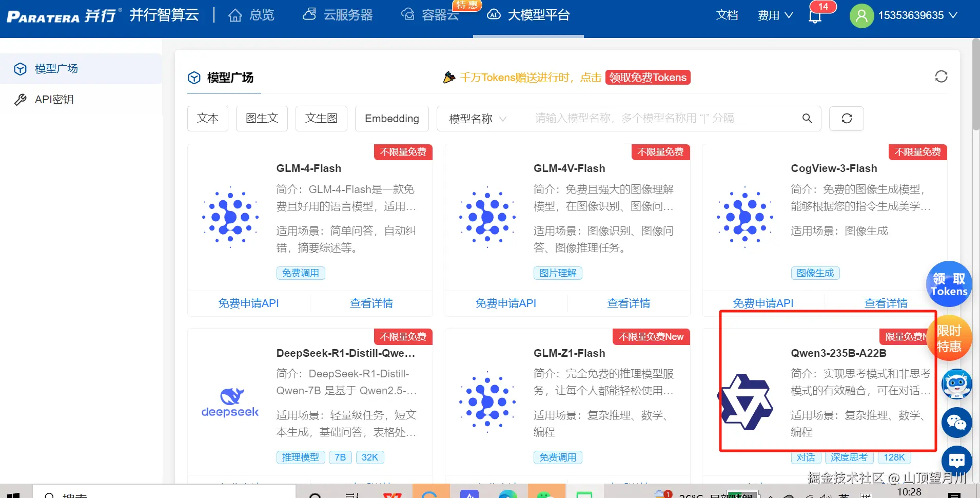Click the Qwen3-235B-A22B model logo
The width and height of the screenshot is (980, 498).
tap(745, 402)
